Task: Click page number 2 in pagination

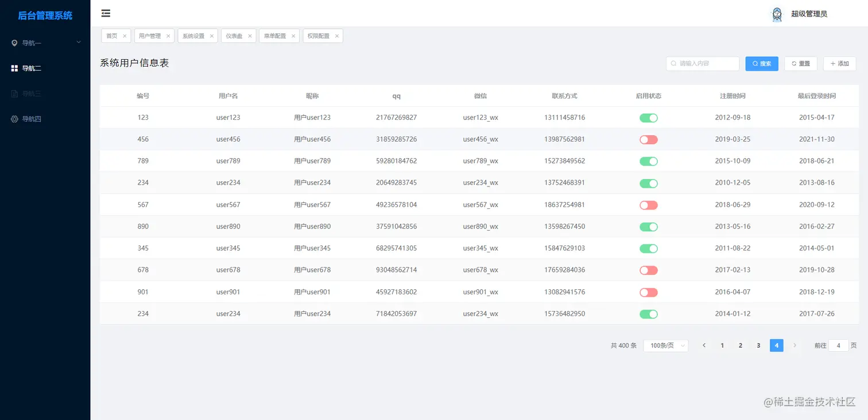Action: pyautogui.click(x=740, y=345)
